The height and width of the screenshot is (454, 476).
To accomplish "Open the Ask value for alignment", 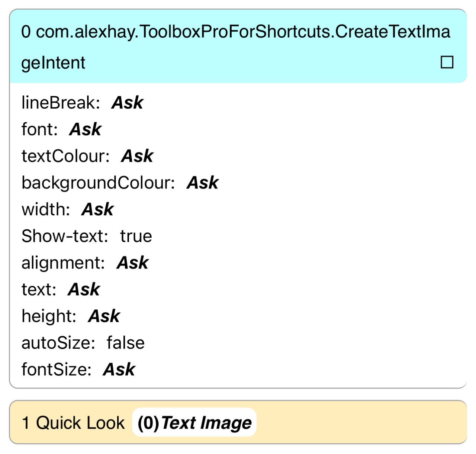I will [x=132, y=263].
